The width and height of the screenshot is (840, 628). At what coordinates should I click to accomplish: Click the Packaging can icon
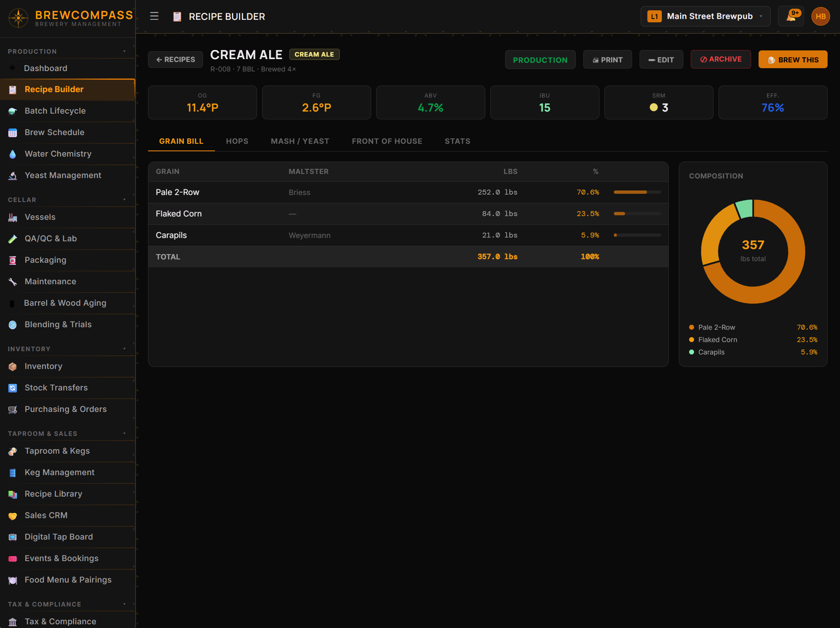[12, 260]
